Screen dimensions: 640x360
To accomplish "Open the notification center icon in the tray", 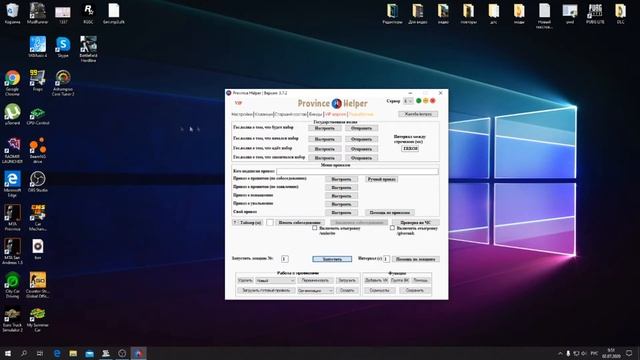I will (629, 353).
